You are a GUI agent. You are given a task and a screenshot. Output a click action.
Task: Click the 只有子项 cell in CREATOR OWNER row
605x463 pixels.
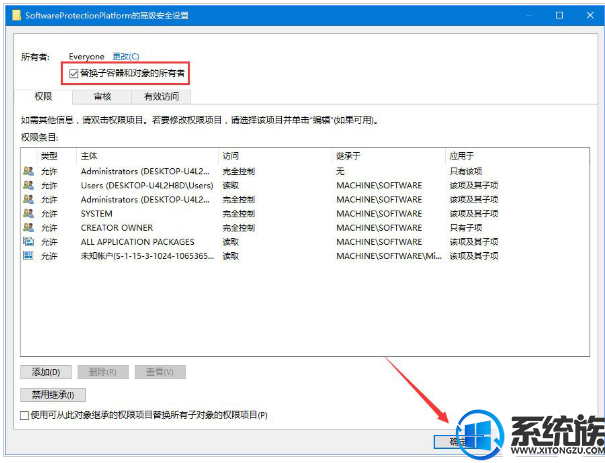pos(466,228)
